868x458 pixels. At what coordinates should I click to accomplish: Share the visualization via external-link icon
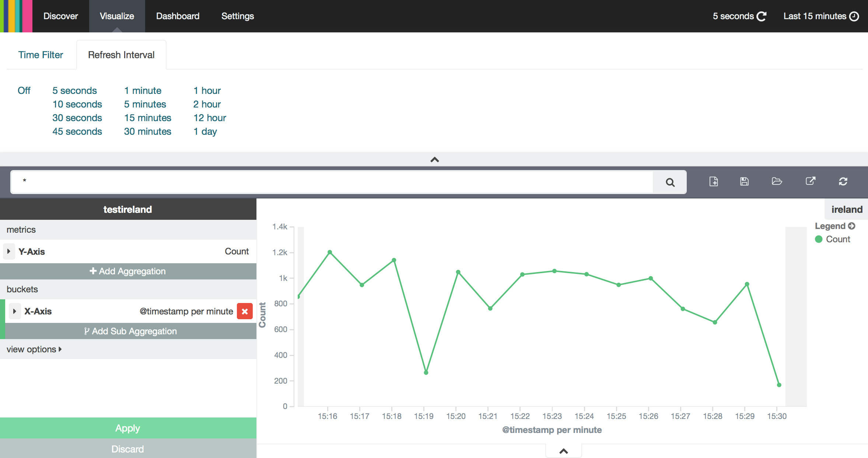click(810, 181)
